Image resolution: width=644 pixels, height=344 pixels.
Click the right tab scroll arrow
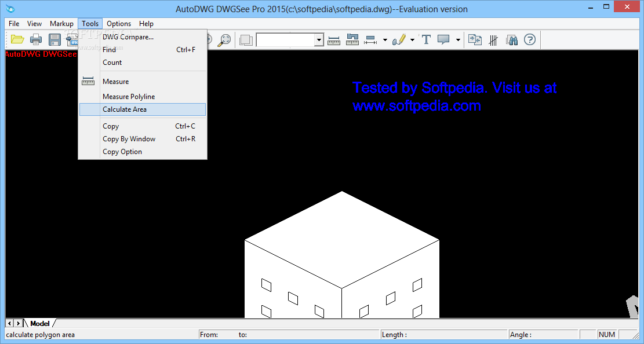[x=18, y=324]
